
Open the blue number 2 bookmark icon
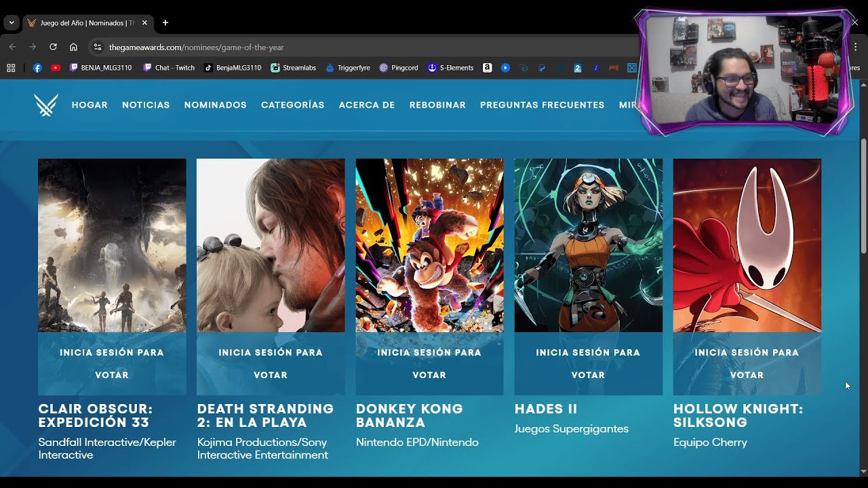(x=578, y=68)
